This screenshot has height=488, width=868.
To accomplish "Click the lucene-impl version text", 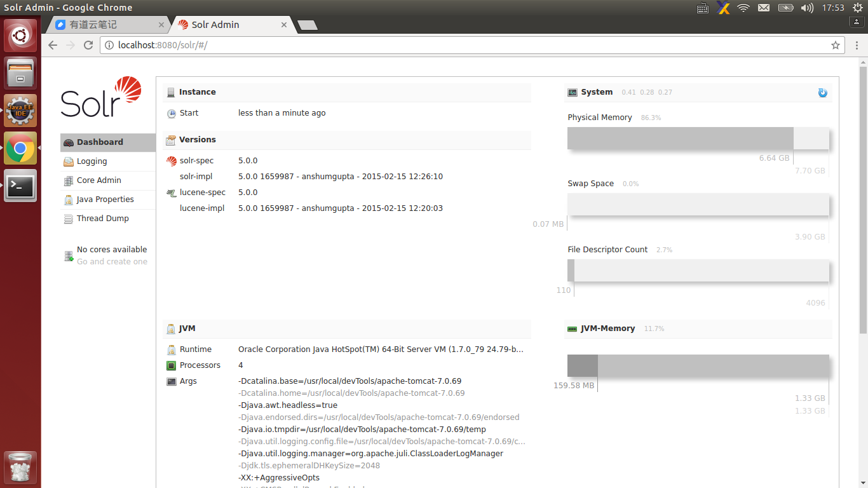I will (x=341, y=208).
